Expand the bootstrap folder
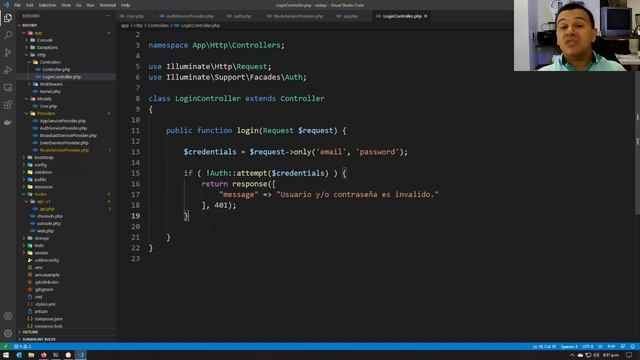640x360 pixels. click(x=44, y=158)
